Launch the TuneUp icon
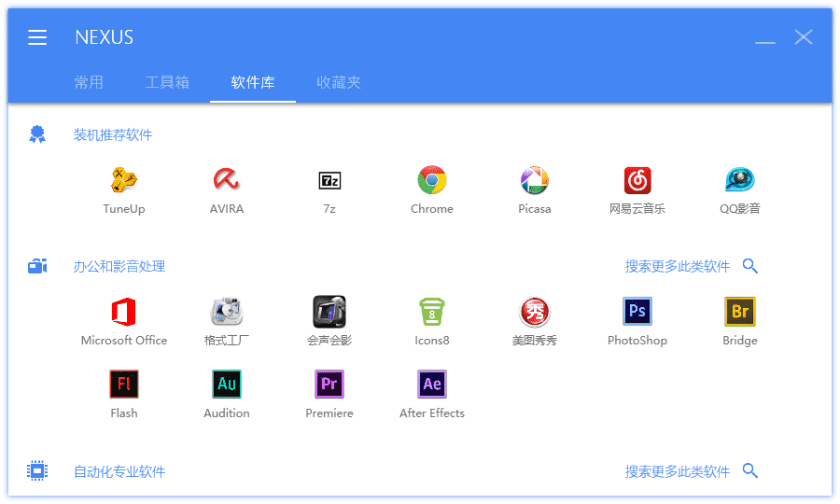This screenshot has width=840, height=504. point(124,180)
